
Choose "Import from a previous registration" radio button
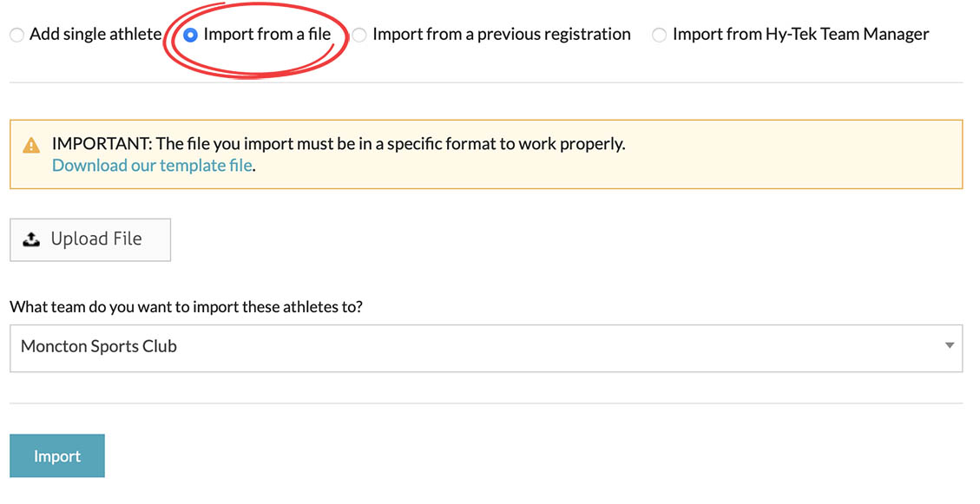click(x=359, y=36)
